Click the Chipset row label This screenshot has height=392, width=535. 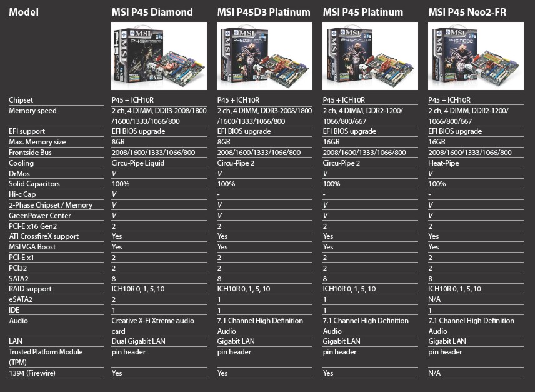click(21, 100)
